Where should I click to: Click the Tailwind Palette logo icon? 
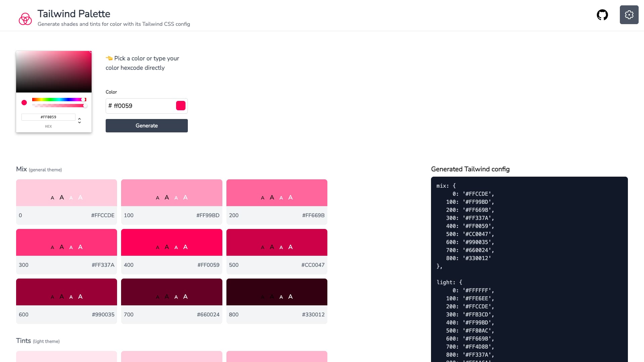25,19
